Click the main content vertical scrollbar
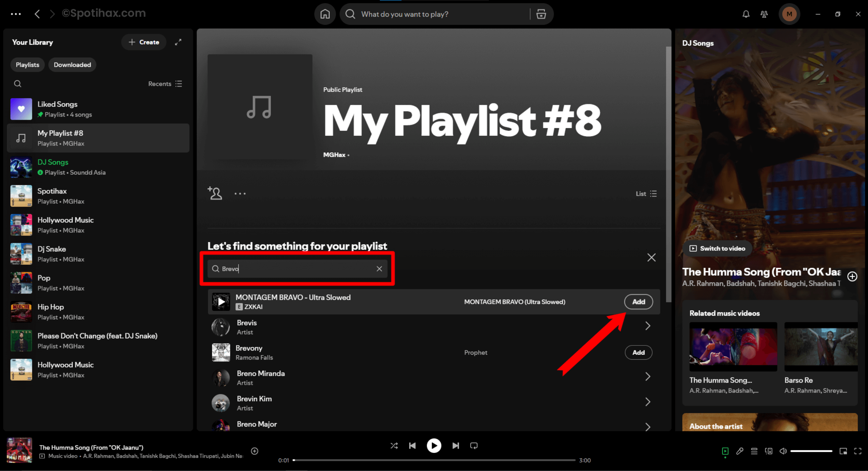This screenshot has width=868, height=471. (668, 174)
